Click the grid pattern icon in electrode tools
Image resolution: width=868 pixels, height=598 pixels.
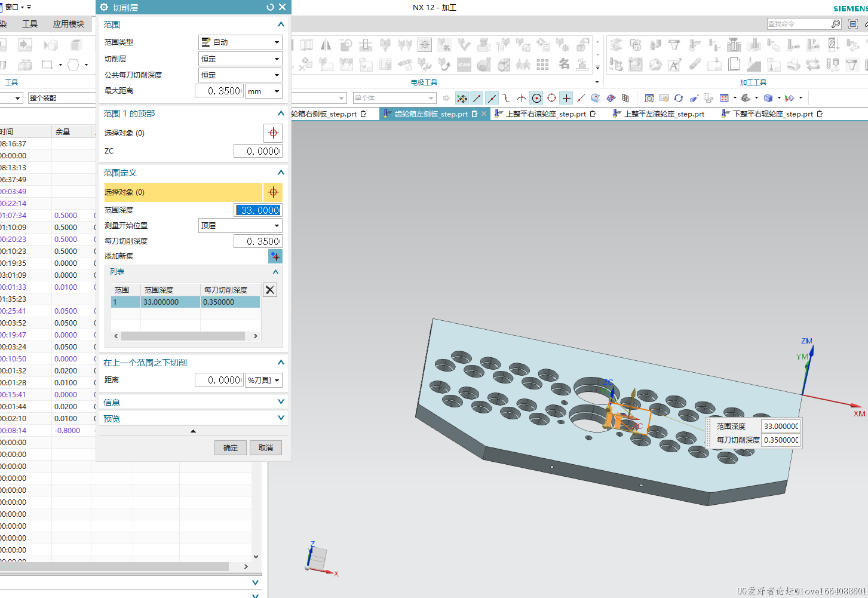click(543, 65)
